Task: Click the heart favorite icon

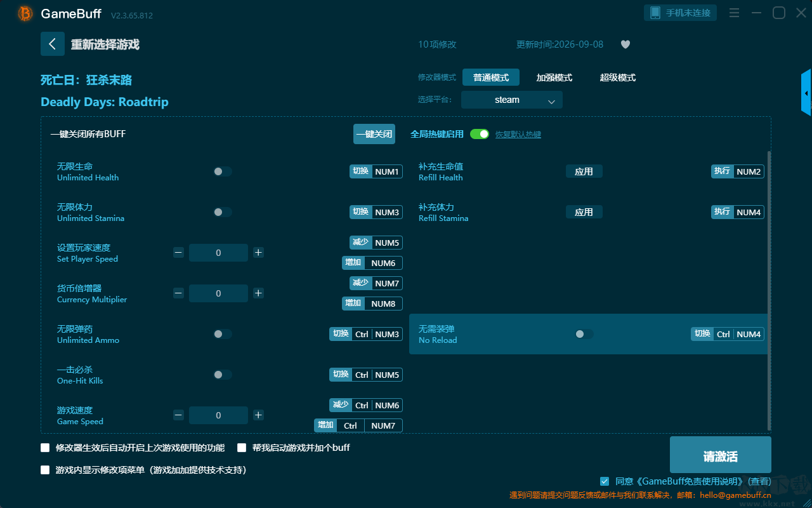Action: tap(625, 44)
